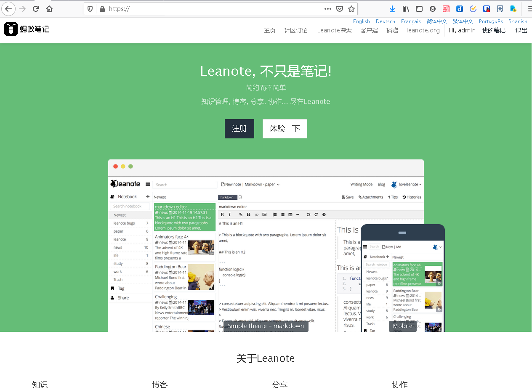This screenshot has height=392, width=532.
Task: Click the tracking protection shield icon
Action: (x=90, y=9)
